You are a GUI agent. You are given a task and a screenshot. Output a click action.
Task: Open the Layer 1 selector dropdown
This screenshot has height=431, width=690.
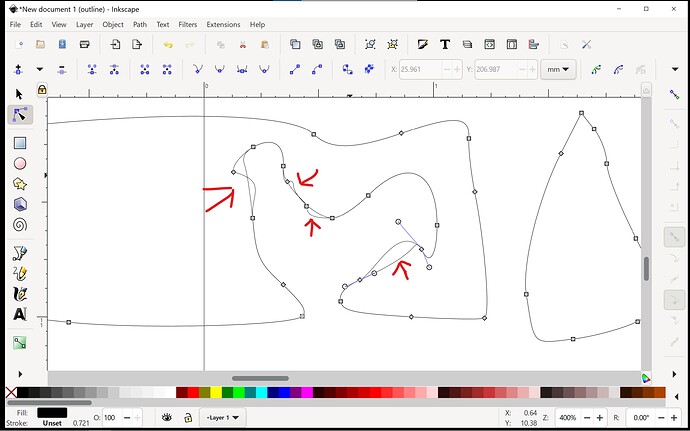pos(223,417)
